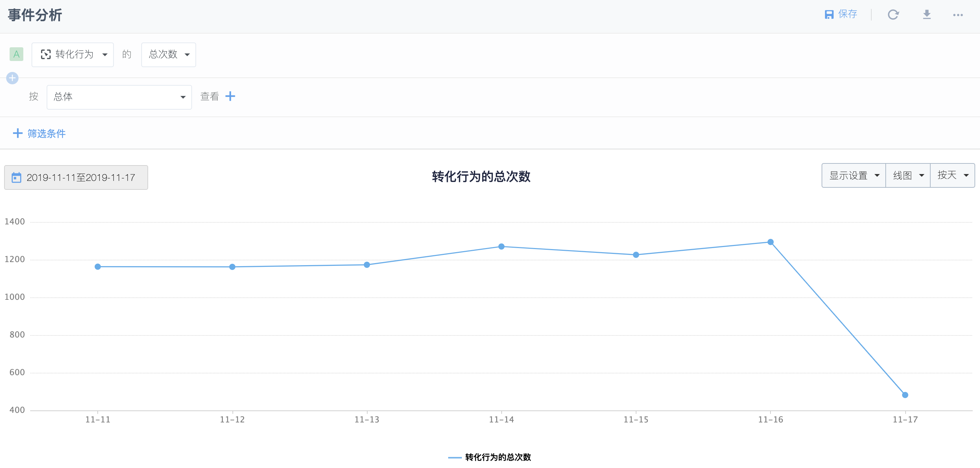Click the data point for 11-17
Viewport: 980px width, 468px height.
click(905, 395)
